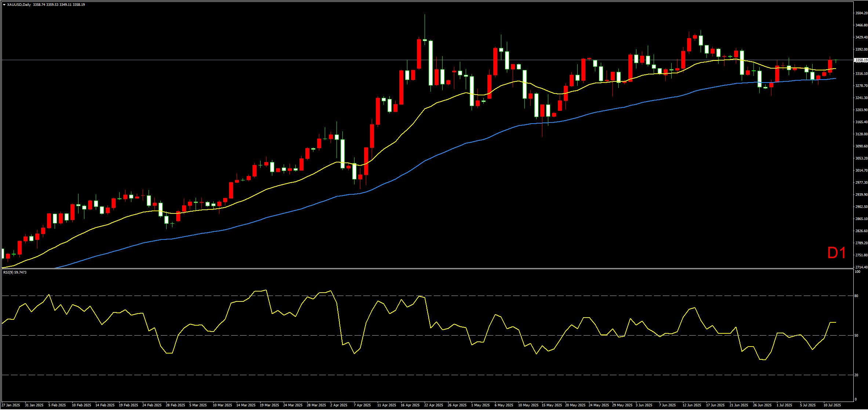Click the 12 Jun 2025 date label
Screen dimensions: 868x410
coord(691,405)
